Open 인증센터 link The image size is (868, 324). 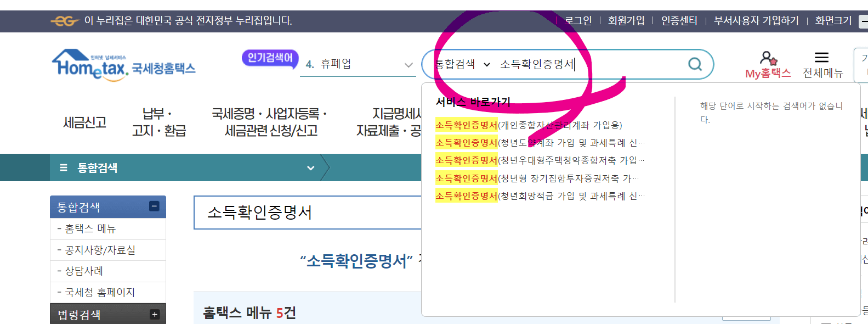coord(679,21)
